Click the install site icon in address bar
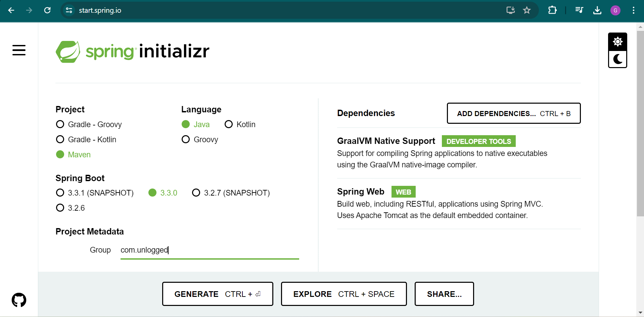644x317 pixels. pyautogui.click(x=510, y=10)
